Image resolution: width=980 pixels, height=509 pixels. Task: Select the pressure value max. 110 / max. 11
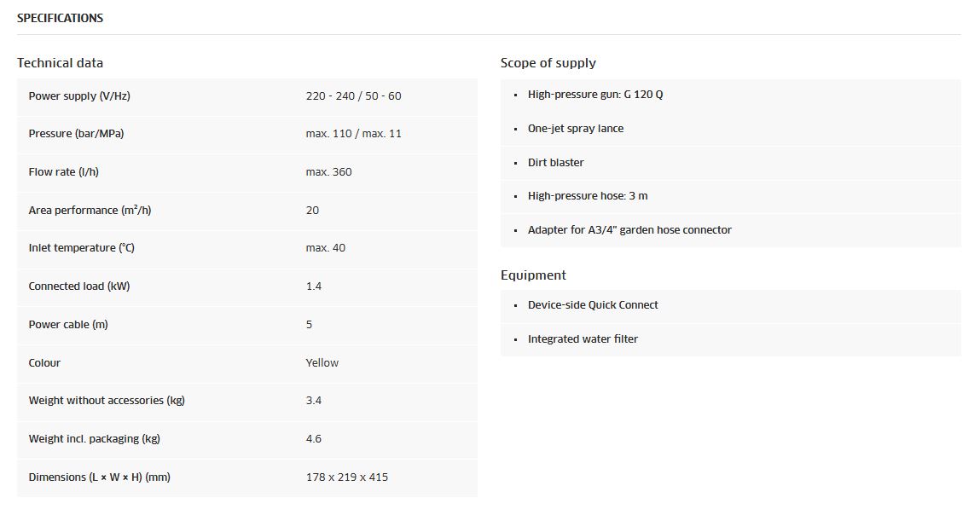[x=354, y=134]
